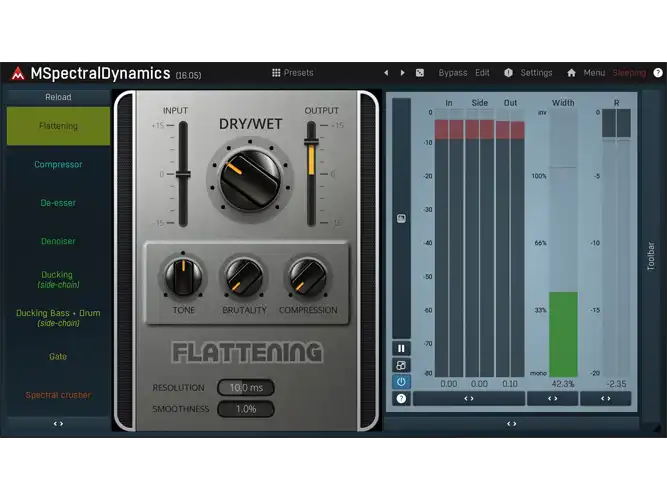Image resolution: width=667 pixels, height=500 pixels.
Task: Open meters help question mark icon
Action: coord(401,399)
